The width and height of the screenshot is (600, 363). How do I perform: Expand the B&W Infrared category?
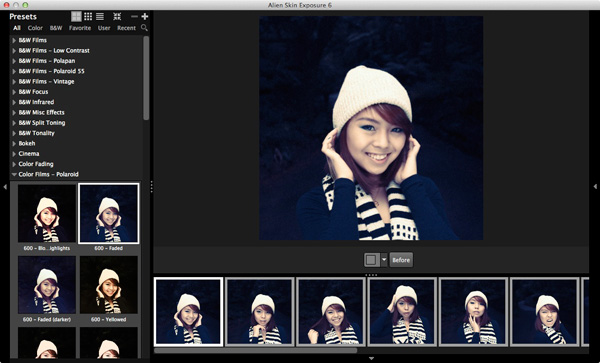tap(14, 102)
